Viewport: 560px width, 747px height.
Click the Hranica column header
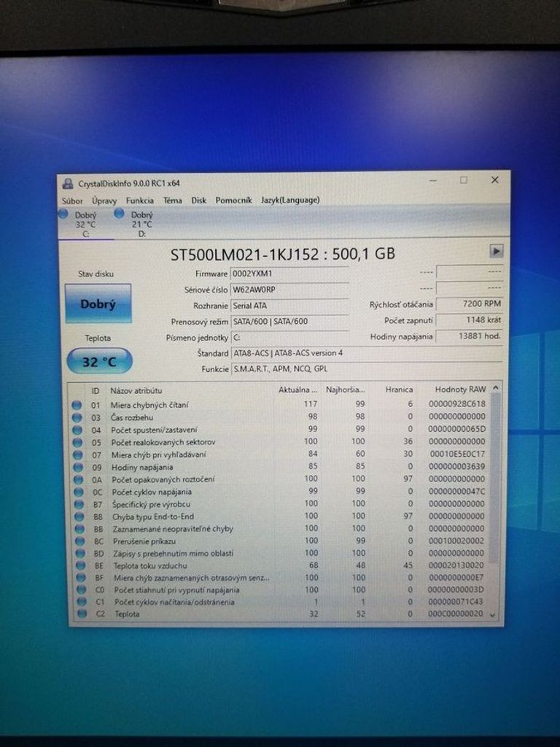click(399, 390)
